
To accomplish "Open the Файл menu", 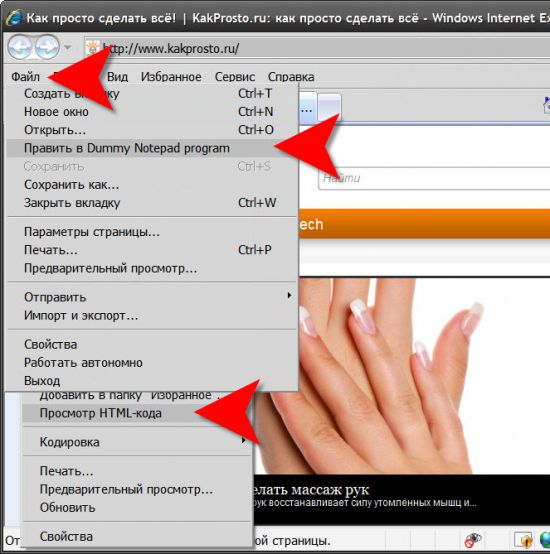I will coord(25,77).
